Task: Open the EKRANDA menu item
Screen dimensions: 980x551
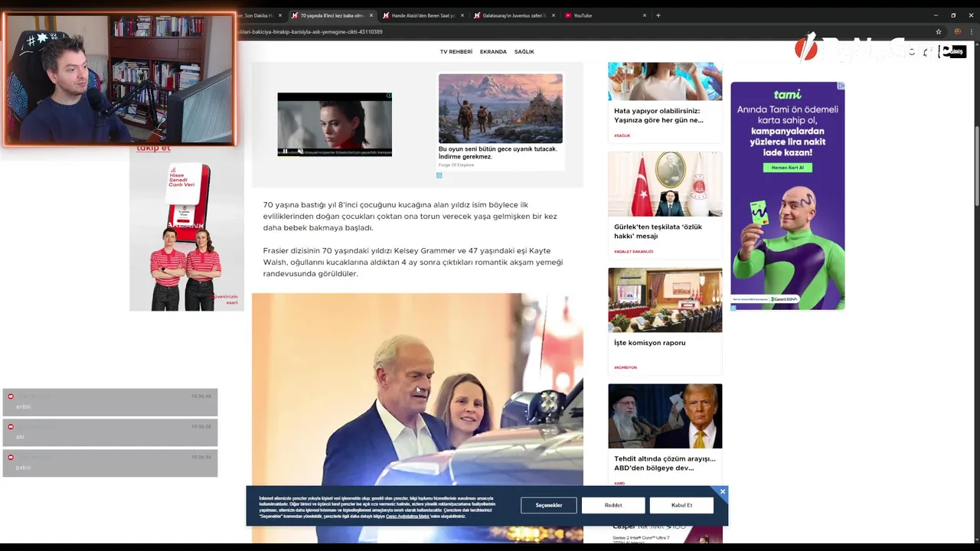Action: [493, 51]
